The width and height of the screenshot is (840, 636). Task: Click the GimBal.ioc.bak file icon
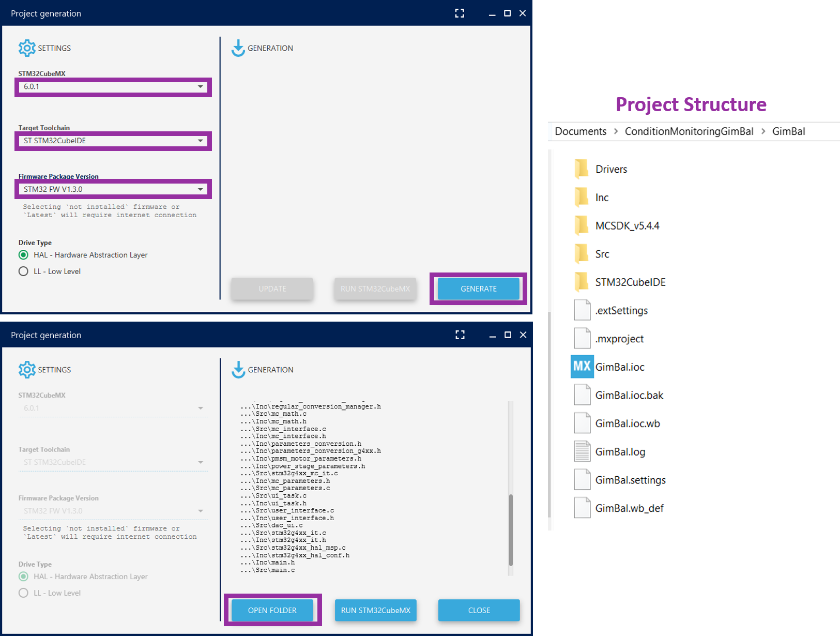coord(582,395)
